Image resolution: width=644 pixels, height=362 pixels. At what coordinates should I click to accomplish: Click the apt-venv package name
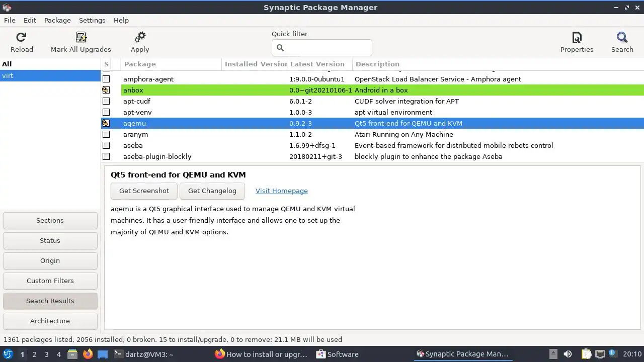point(137,112)
